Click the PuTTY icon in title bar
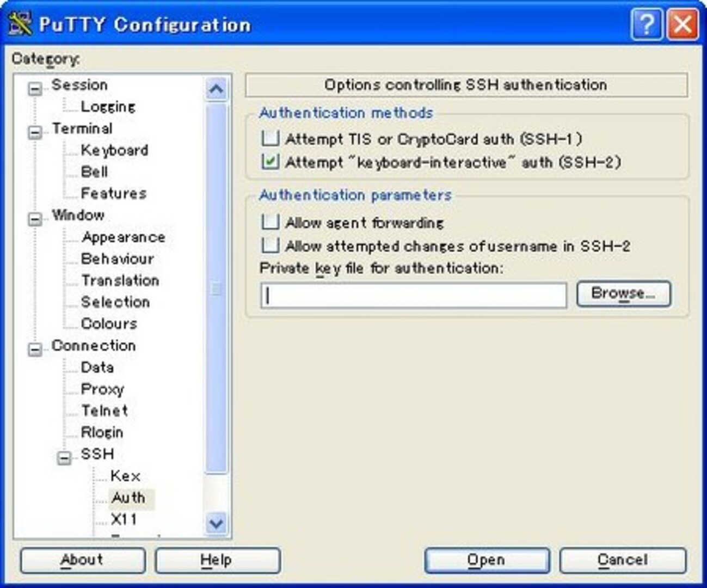This screenshot has height=588, width=707. (20, 24)
